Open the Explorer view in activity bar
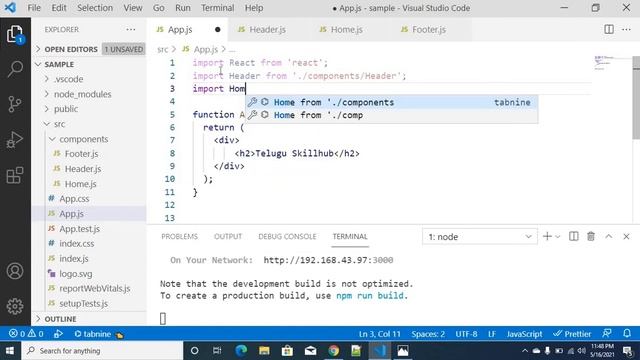This screenshot has width=640, height=360. 15,34
